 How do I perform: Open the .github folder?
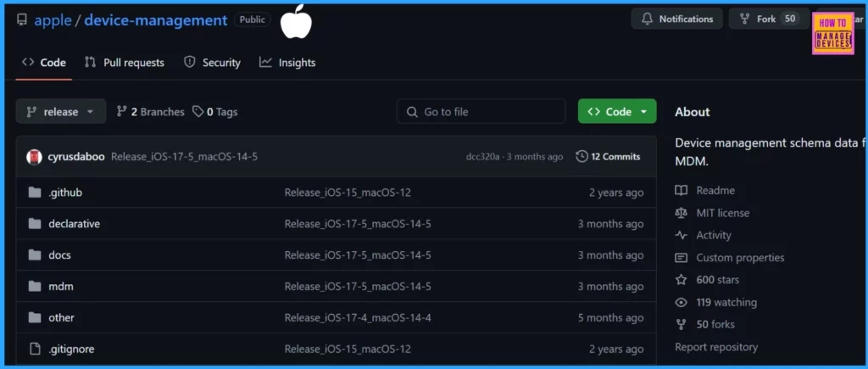coord(65,193)
